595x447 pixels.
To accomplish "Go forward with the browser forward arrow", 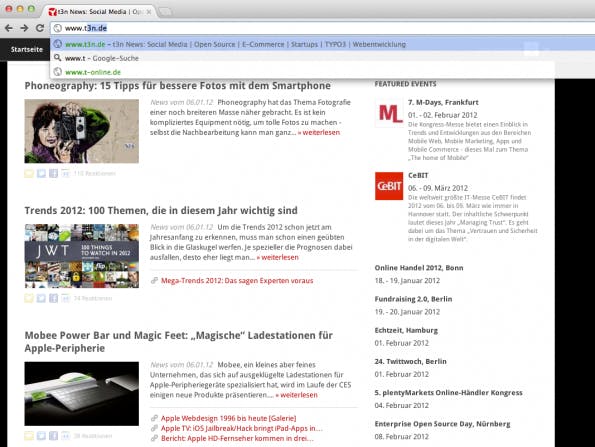I will click(24, 28).
